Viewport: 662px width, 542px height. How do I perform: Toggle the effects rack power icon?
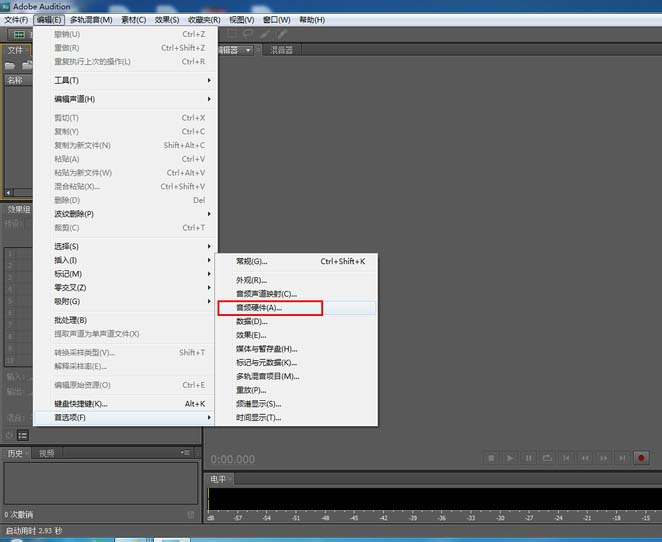click(x=9, y=435)
